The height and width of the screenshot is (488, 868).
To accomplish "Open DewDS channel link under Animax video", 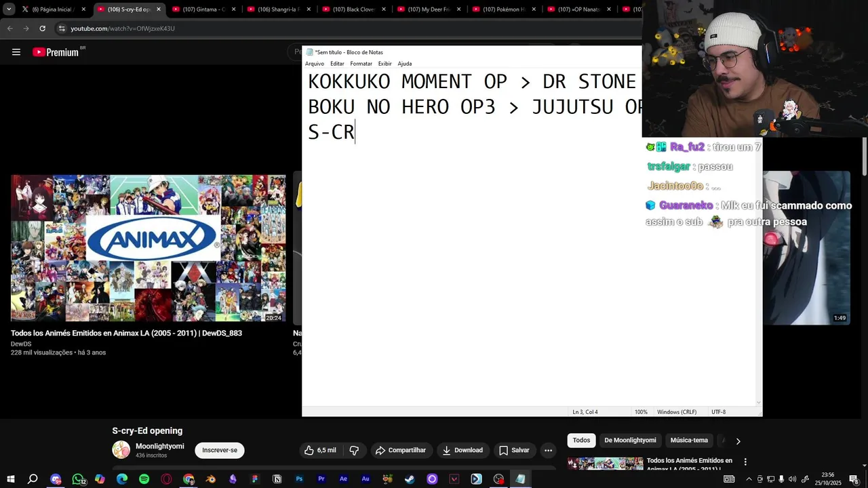I will tap(21, 344).
